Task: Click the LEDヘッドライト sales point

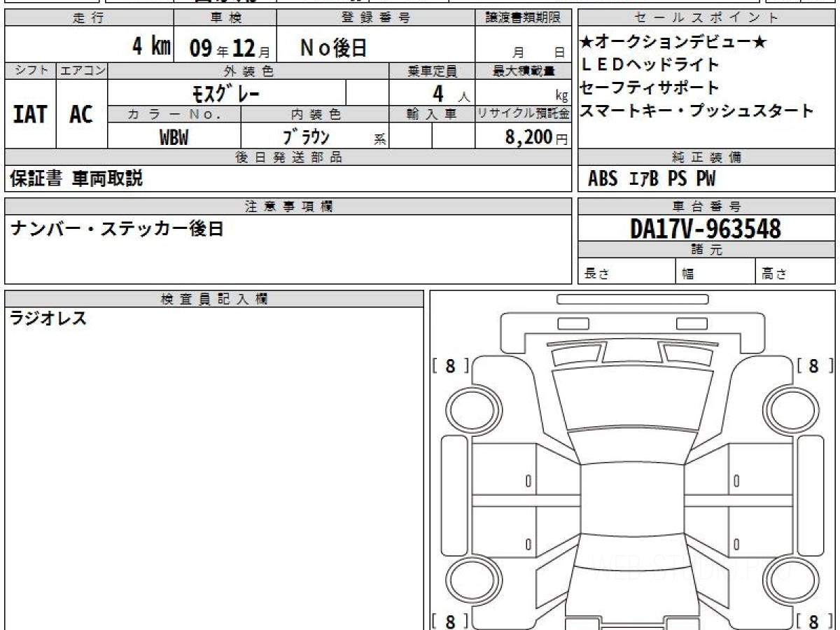Action: (650, 65)
